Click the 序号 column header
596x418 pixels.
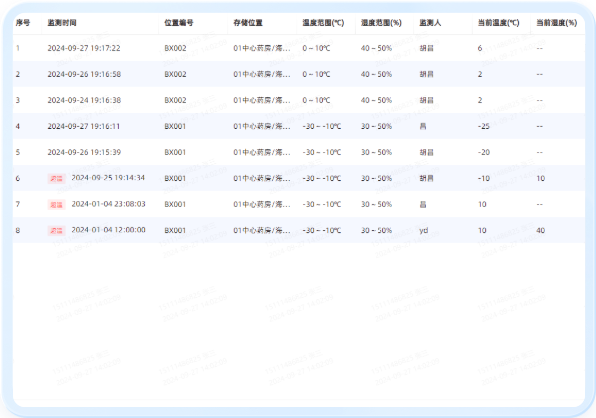(23, 23)
